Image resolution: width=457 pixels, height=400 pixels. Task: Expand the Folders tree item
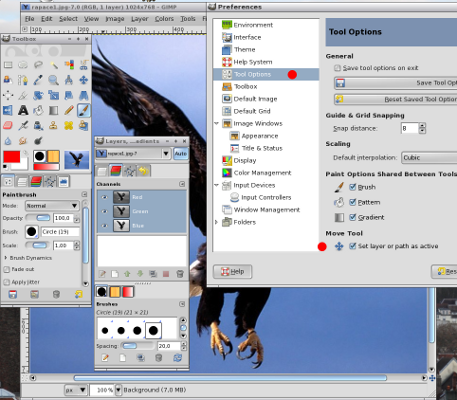pyautogui.click(x=216, y=222)
